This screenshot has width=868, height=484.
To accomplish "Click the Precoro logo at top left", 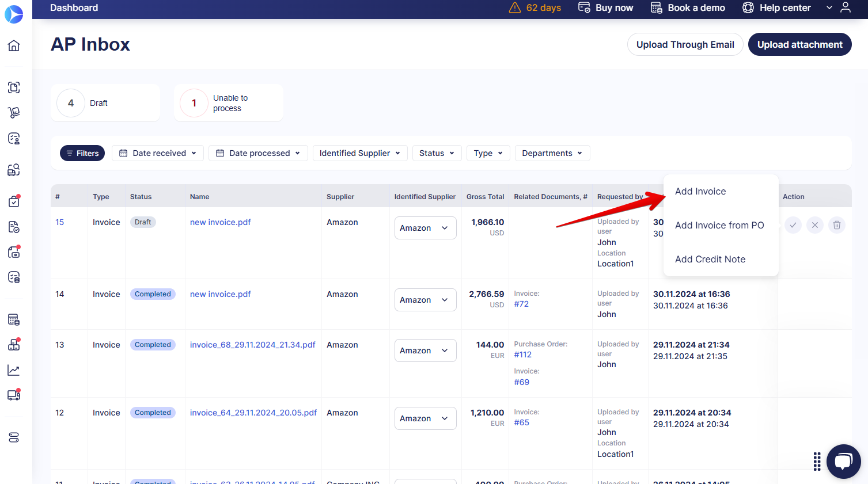I will 14,14.
